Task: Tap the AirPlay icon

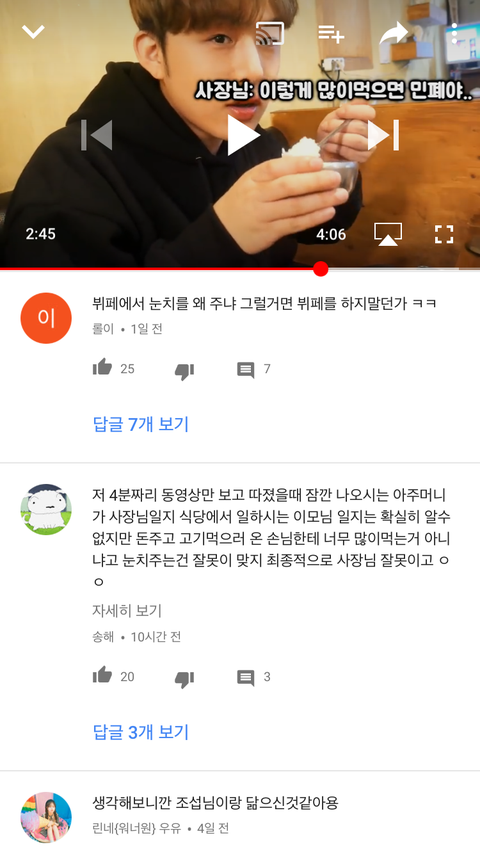Action: click(x=388, y=234)
